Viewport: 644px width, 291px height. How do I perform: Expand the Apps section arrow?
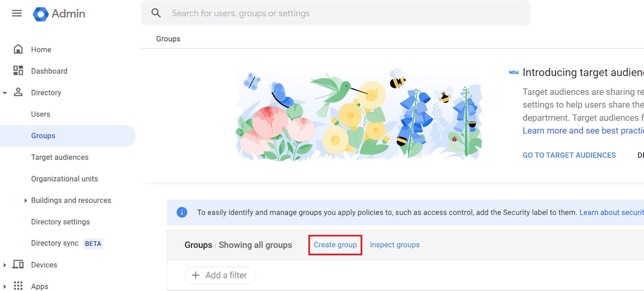[x=5, y=287]
